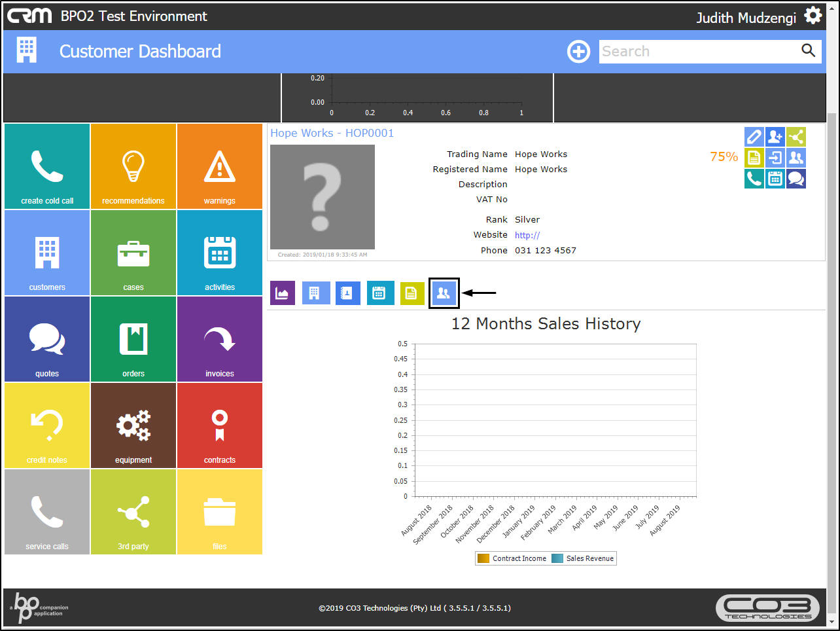
Task: Open the warnings tile
Action: click(220, 166)
